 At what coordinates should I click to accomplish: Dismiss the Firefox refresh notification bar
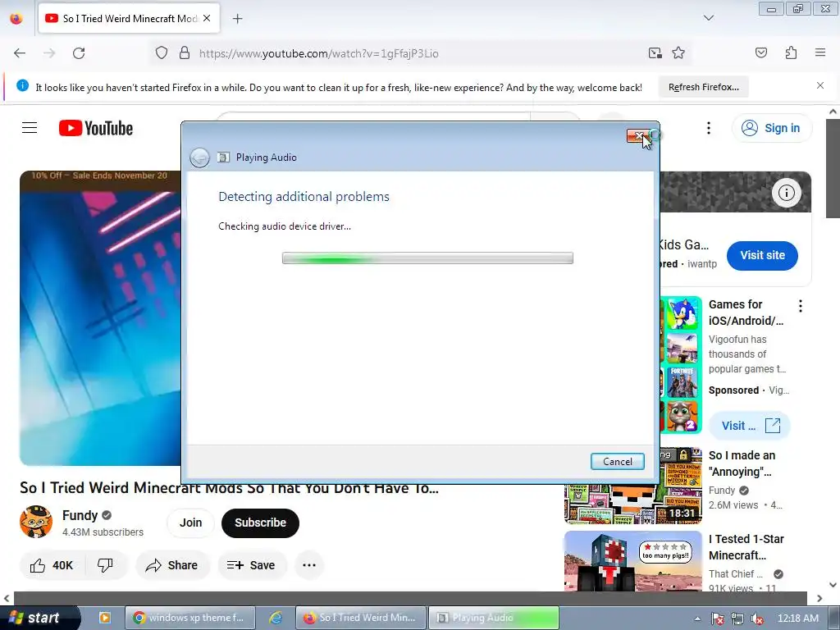[x=820, y=85]
